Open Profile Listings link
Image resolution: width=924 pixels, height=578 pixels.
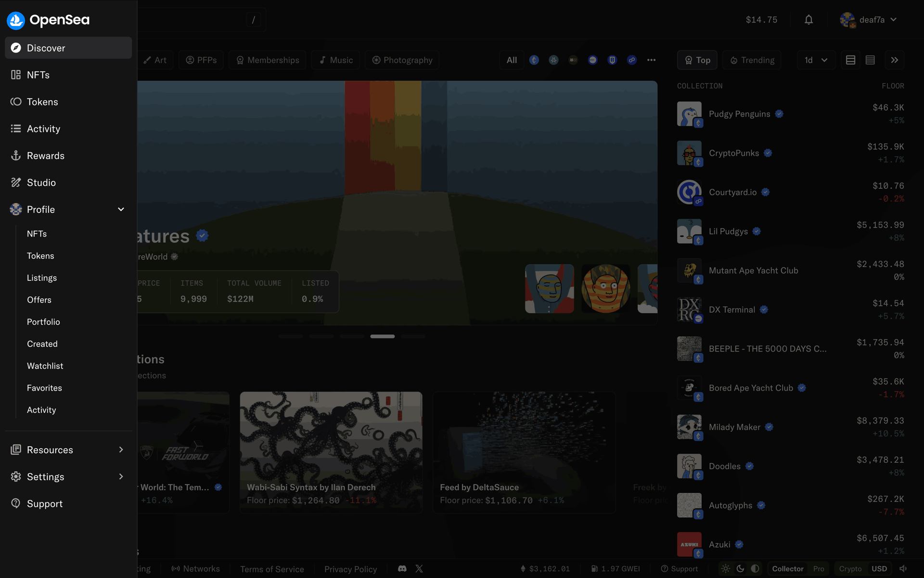coord(42,278)
